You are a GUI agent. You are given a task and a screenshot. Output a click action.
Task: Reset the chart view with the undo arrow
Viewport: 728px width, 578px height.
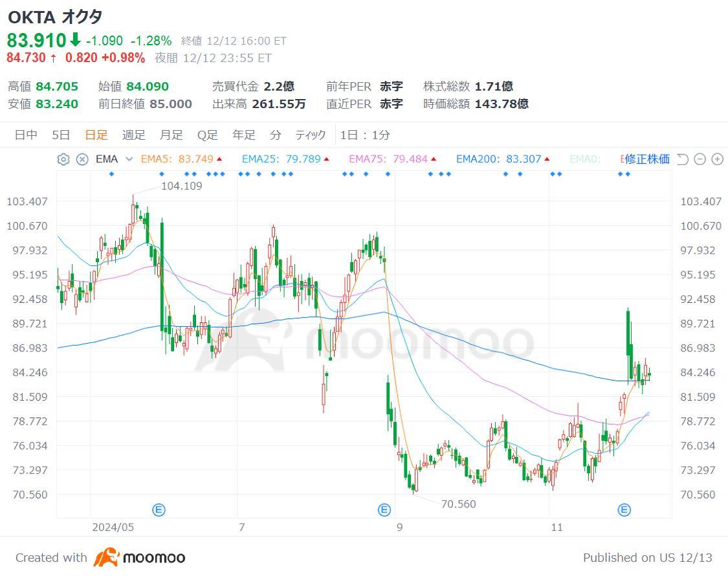[x=683, y=159]
